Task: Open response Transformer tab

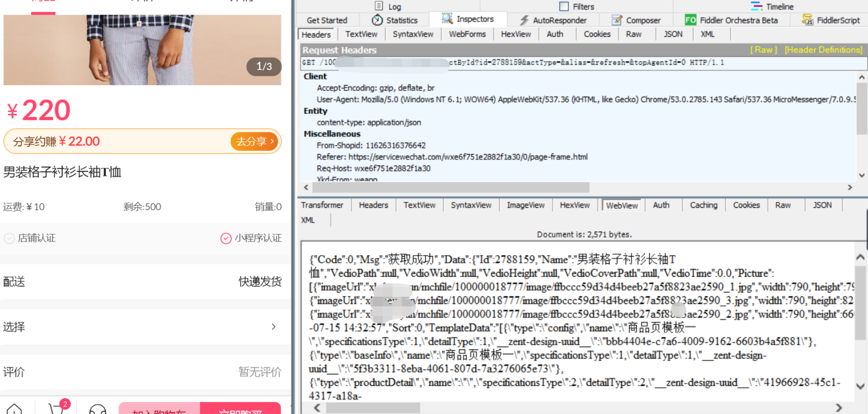Action: tap(322, 205)
